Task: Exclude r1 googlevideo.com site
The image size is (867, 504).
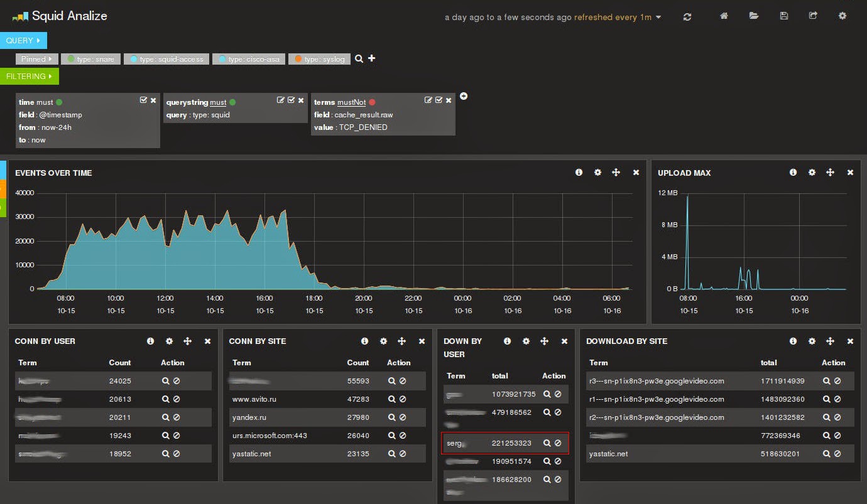Action: (837, 399)
